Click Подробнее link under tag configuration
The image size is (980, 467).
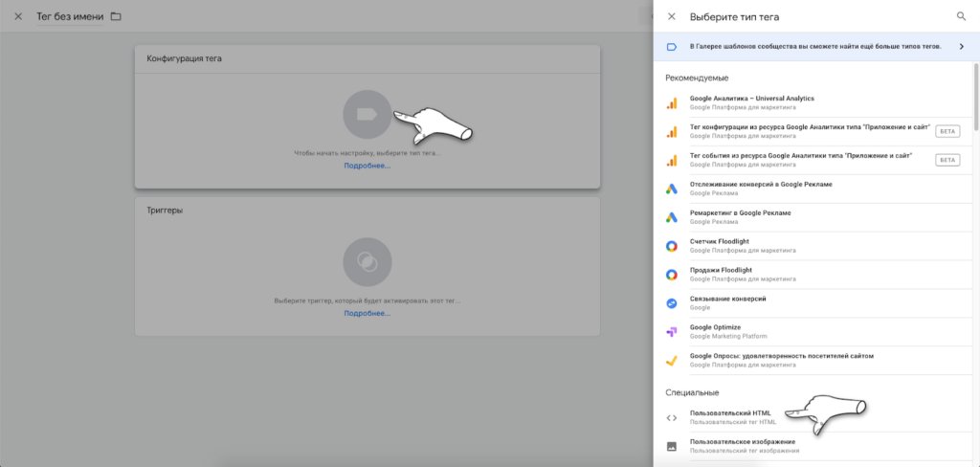(x=367, y=166)
